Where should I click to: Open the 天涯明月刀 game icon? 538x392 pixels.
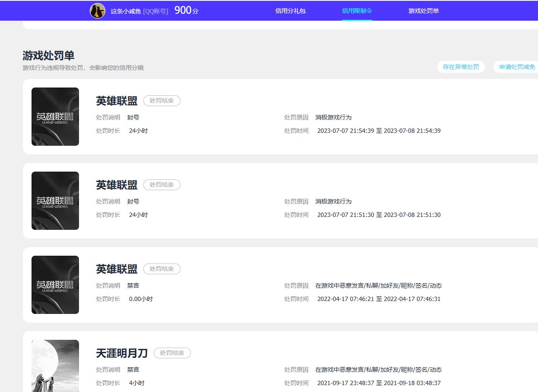(55, 366)
